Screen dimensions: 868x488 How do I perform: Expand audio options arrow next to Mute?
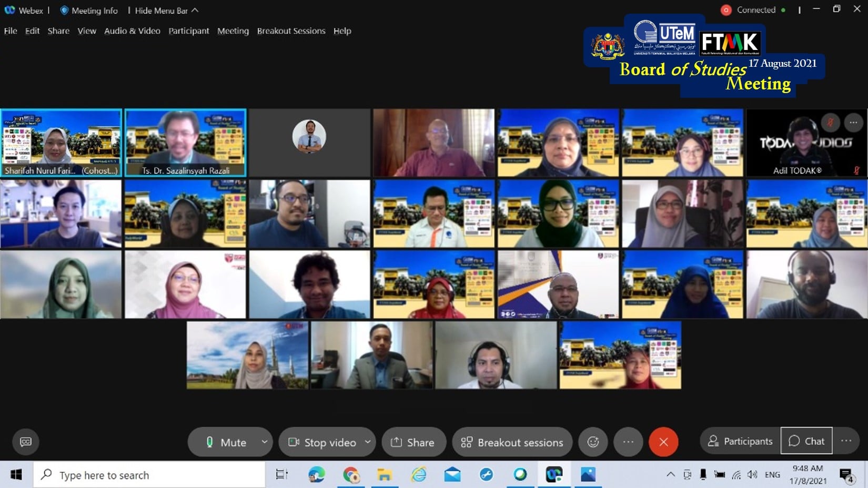264,442
